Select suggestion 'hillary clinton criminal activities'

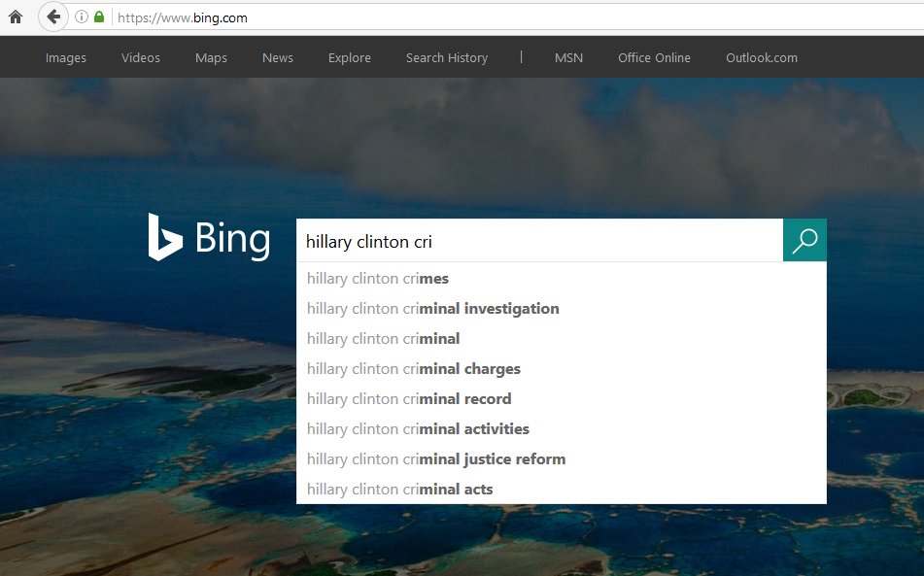[x=562, y=428]
